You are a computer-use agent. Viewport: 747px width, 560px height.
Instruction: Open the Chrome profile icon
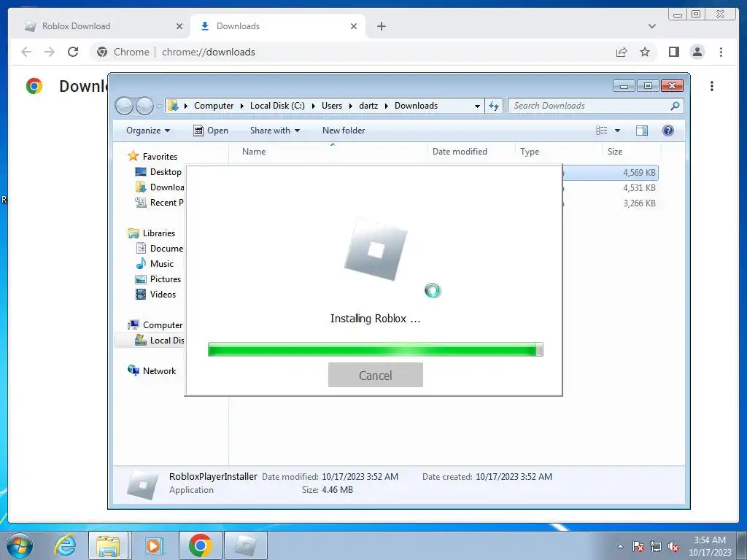click(x=697, y=52)
